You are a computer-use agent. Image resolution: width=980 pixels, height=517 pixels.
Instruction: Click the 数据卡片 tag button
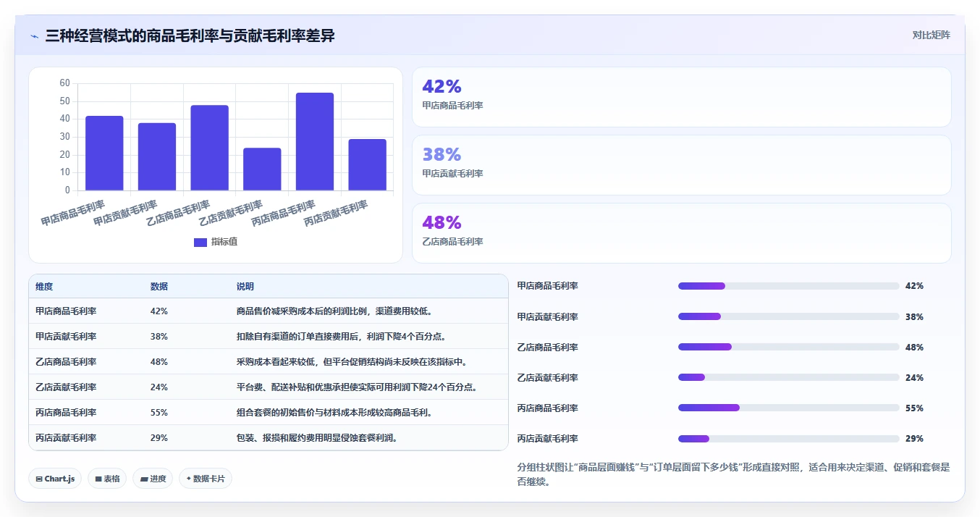tap(206, 479)
